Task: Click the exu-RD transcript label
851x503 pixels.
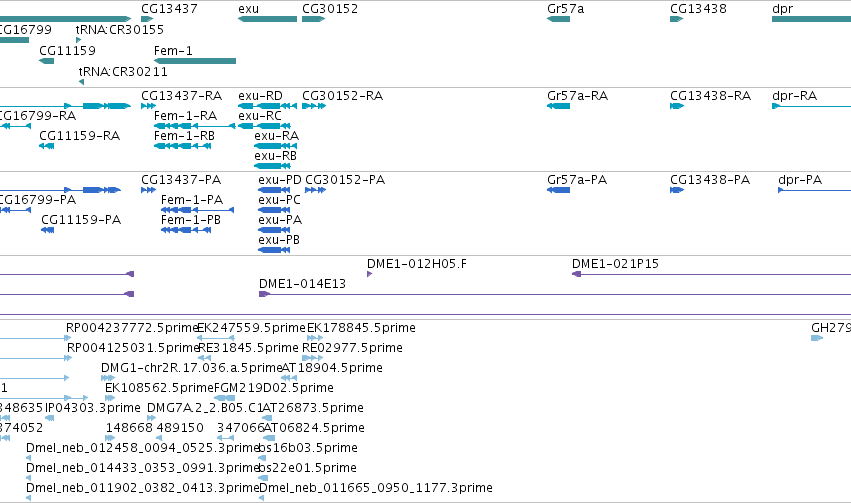Action: [x=261, y=96]
